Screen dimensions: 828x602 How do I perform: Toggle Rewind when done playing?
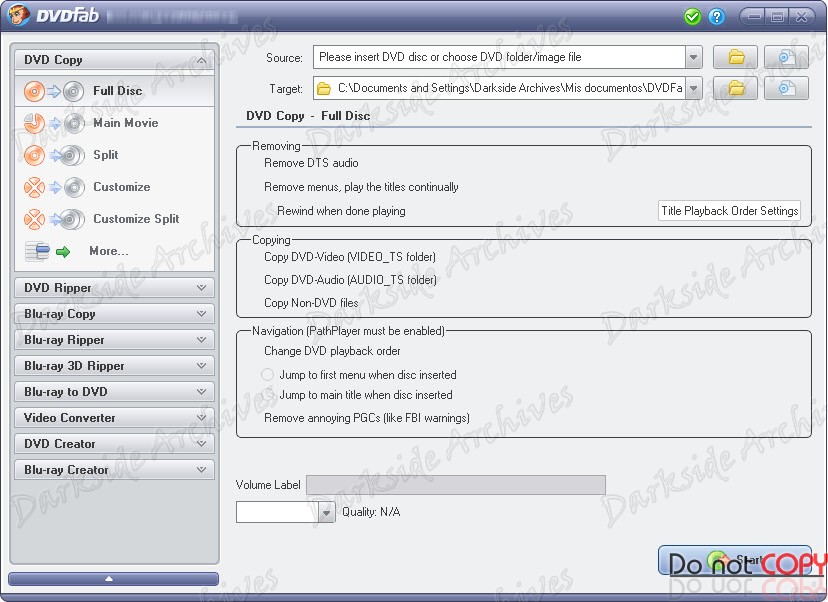(341, 211)
